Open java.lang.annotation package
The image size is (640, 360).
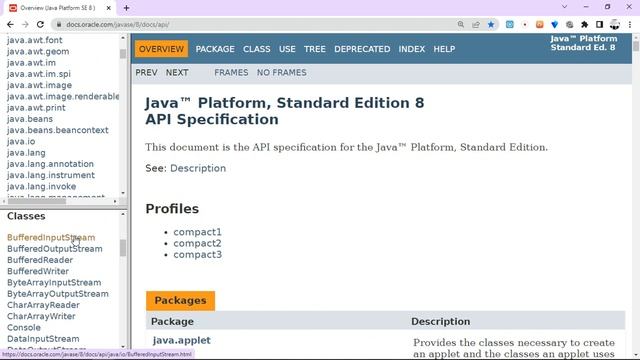(50, 164)
